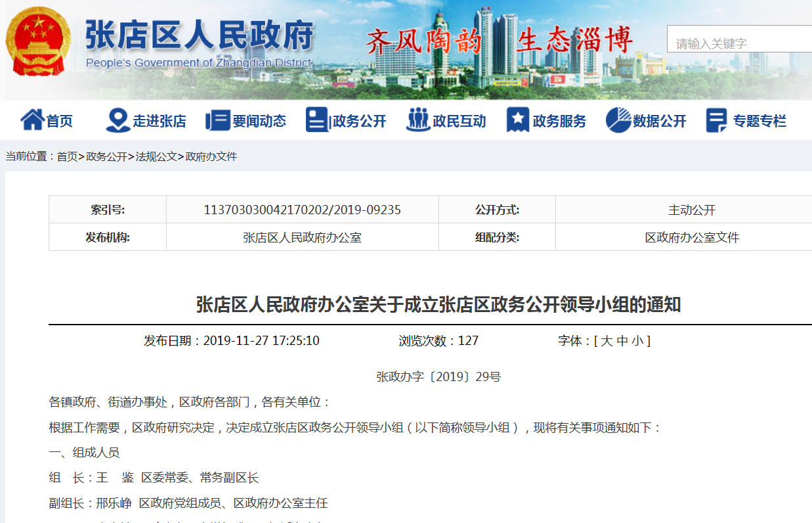This screenshot has width=812, height=523.
Task: Focus the keyword search input box
Action: tap(739, 43)
